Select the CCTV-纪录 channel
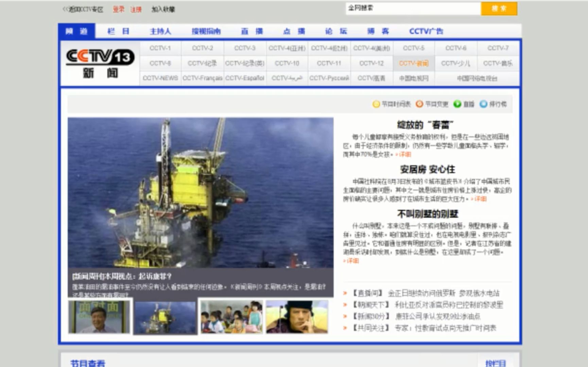 click(x=203, y=63)
